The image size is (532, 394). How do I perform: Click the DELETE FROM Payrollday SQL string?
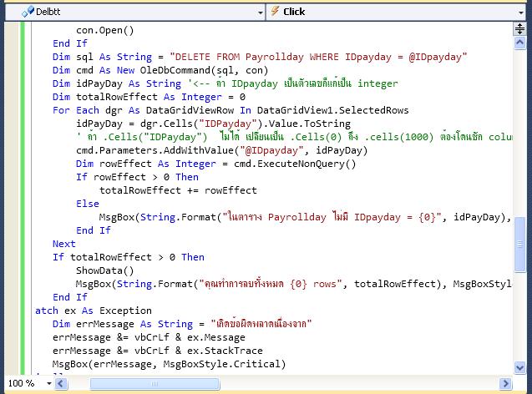pyautogui.click(x=318, y=57)
